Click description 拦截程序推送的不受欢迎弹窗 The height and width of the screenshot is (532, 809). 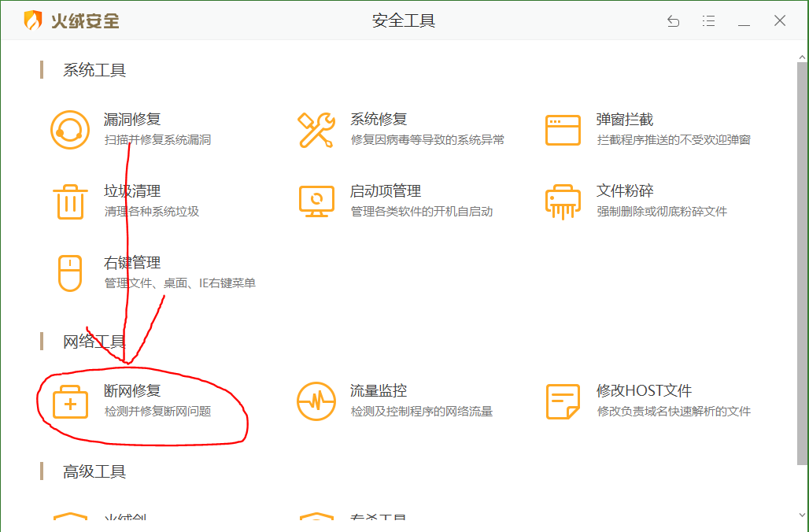point(674,140)
